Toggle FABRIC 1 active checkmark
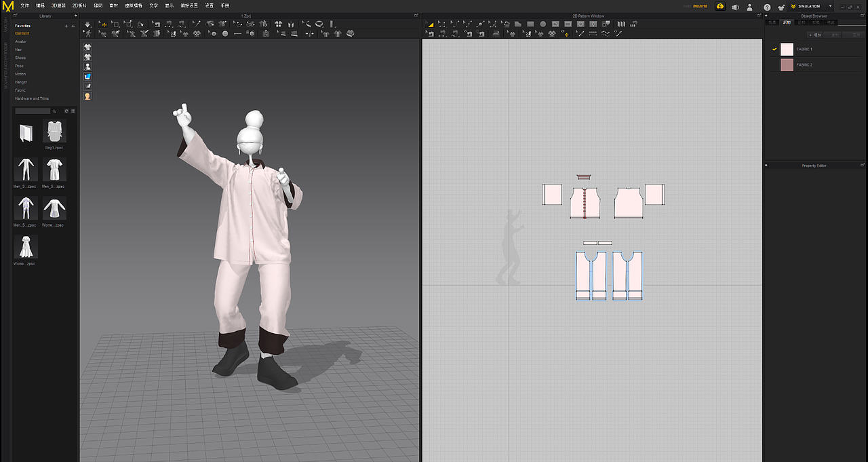The height and width of the screenshot is (462, 868). point(774,48)
